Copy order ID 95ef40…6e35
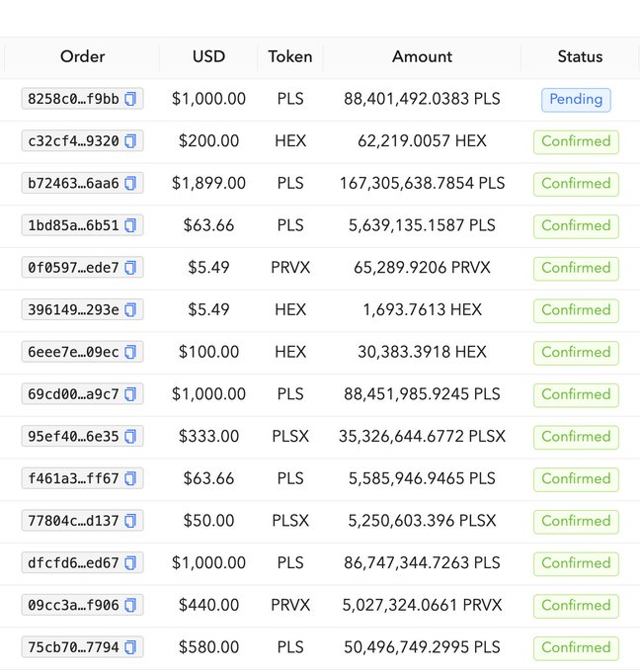Viewport: 640px width, 672px height. click(130, 436)
